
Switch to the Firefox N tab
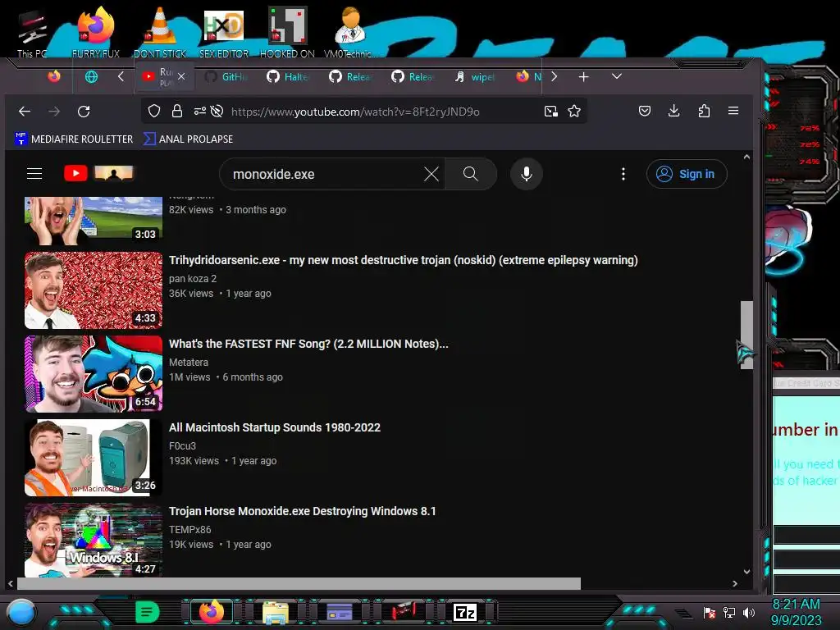point(529,76)
